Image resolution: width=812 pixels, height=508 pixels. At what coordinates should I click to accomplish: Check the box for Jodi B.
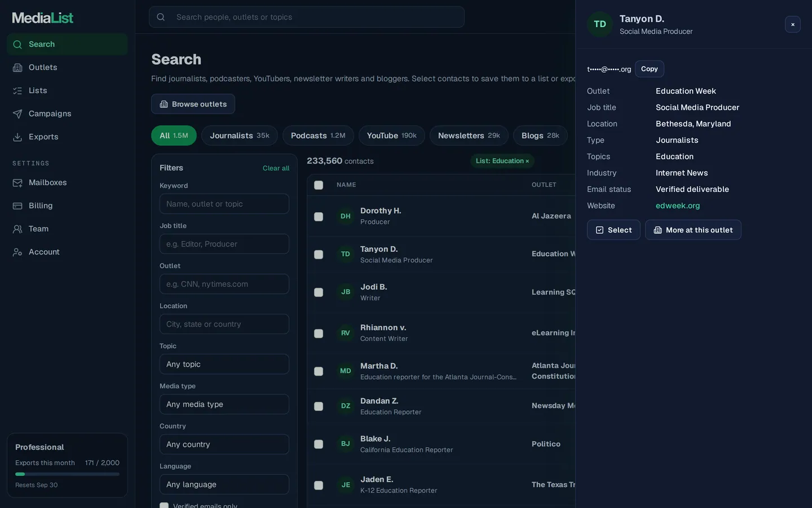pyautogui.click(x=319, y=292)
